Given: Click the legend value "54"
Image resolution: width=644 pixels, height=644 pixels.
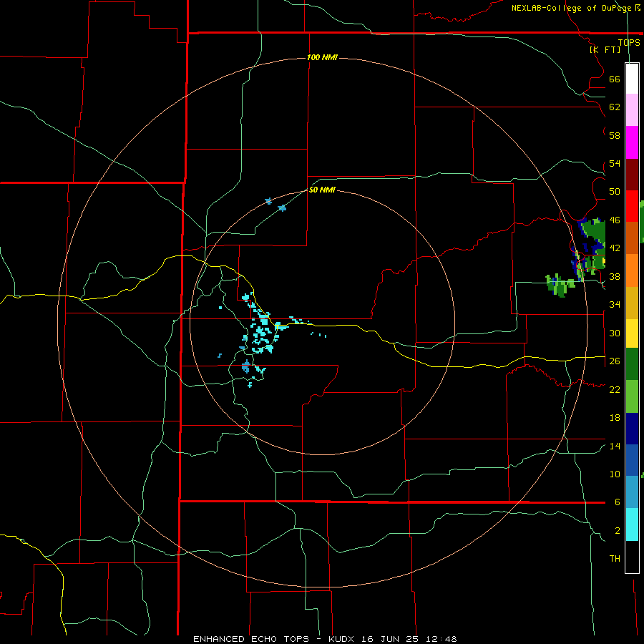Looking at the screenshot, I should point(615,163).
